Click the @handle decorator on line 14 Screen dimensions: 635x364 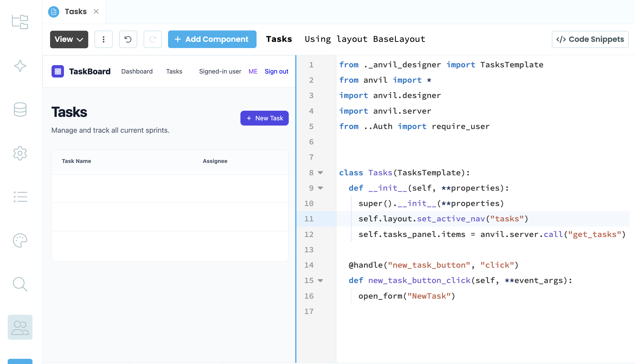433,265
